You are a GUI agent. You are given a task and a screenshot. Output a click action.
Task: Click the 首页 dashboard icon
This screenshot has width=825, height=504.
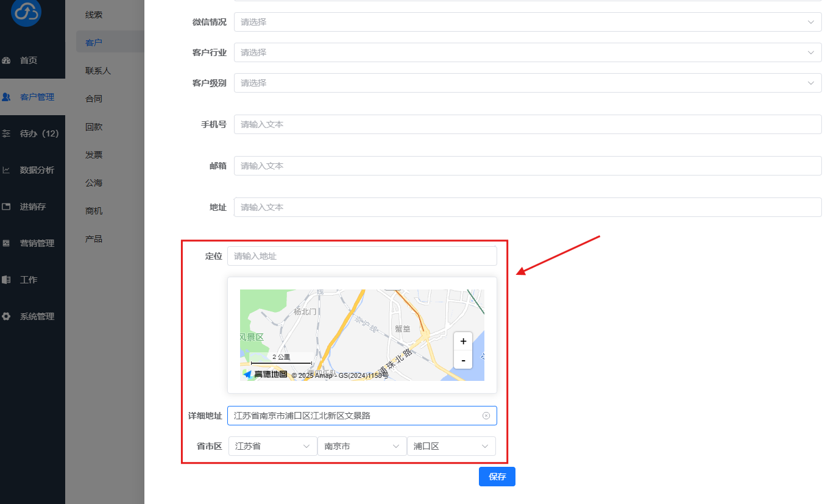click(x=7, y=60)
